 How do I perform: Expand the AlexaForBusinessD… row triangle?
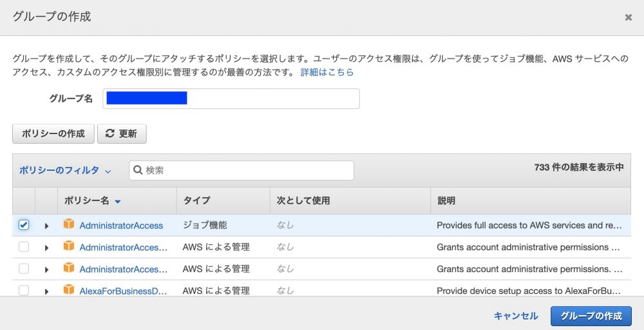pos(46,291)
